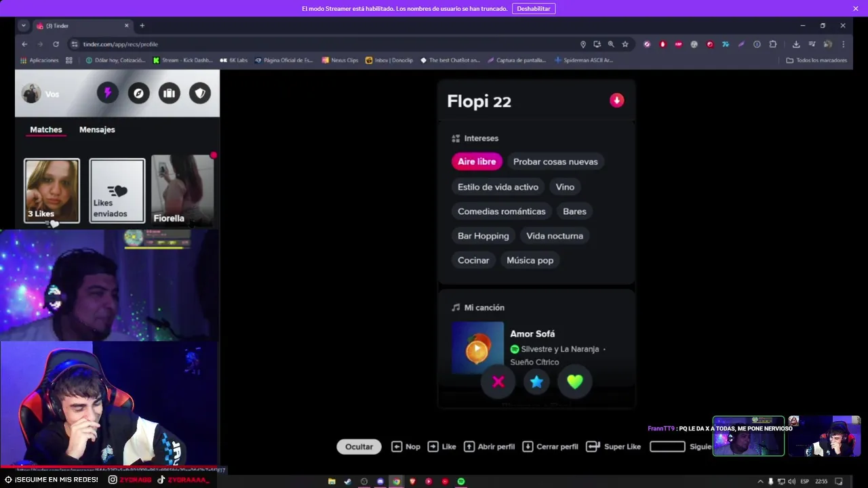Switch to the Matches tab
Viewport: 868px width, 488px height.
[x=46, y=129]
